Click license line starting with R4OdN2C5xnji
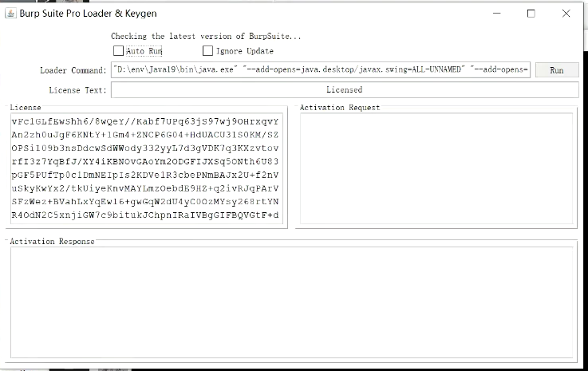 pos(145,215)
